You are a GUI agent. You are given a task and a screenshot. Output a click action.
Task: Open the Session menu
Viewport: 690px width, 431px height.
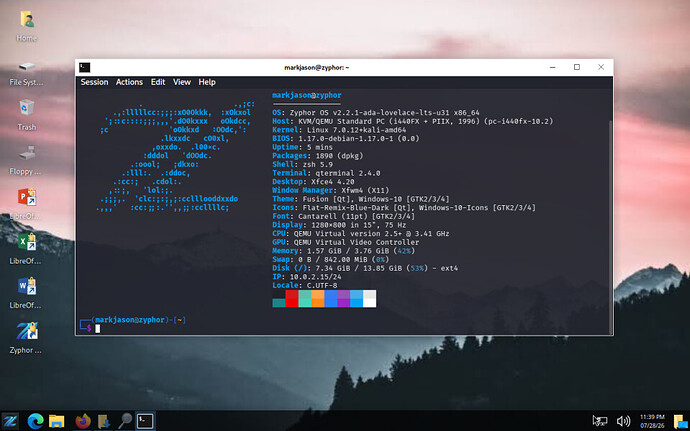click(94, 82)
